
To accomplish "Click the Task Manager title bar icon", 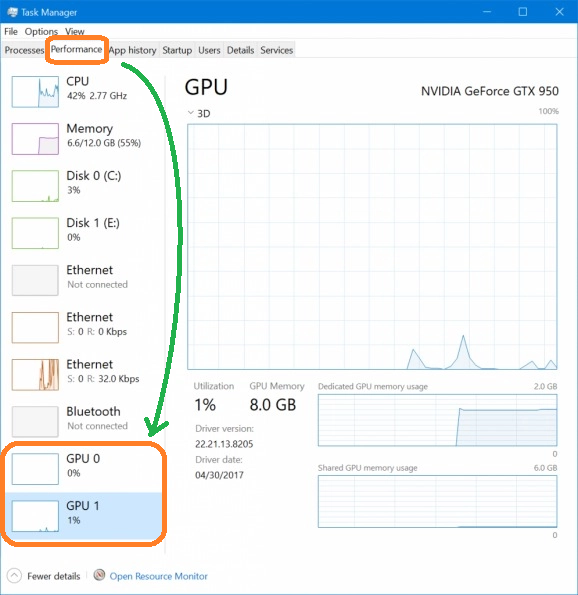I will point(12,12).
